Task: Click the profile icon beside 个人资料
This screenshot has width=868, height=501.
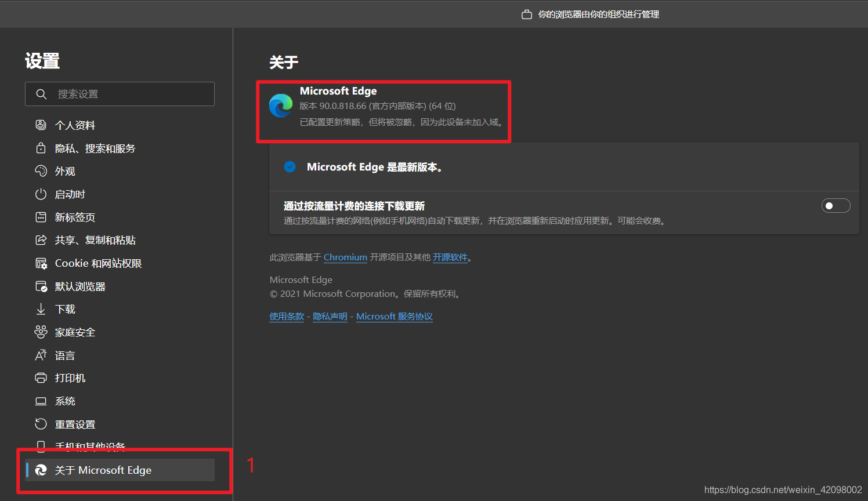Action: tap(41, 125)
